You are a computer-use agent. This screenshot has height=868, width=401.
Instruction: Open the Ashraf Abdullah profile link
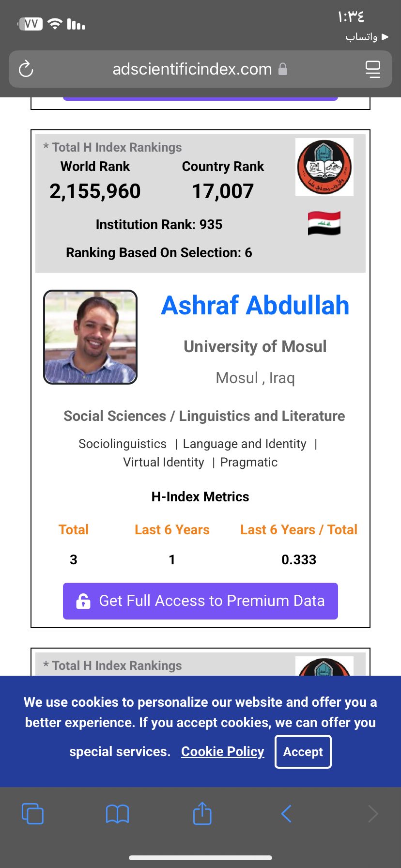[255, 306]
